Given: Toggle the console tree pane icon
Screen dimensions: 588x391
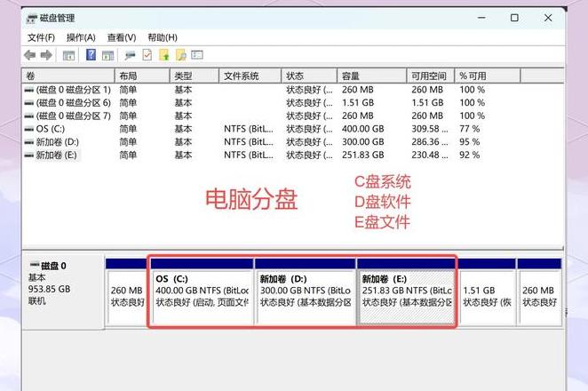Looking at the screenshot, I should click(68, 55).
